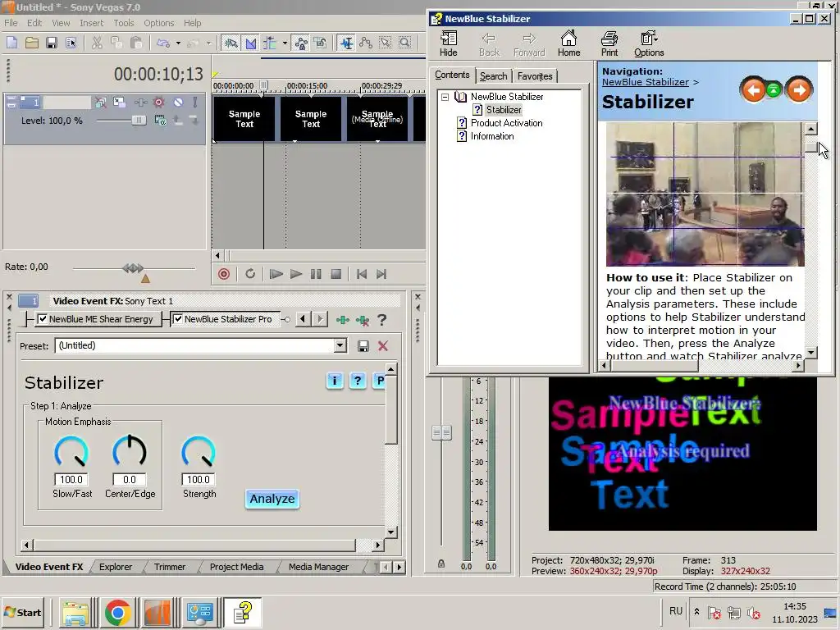Click the Paste clipboard toolbar icon

[136, 43]
